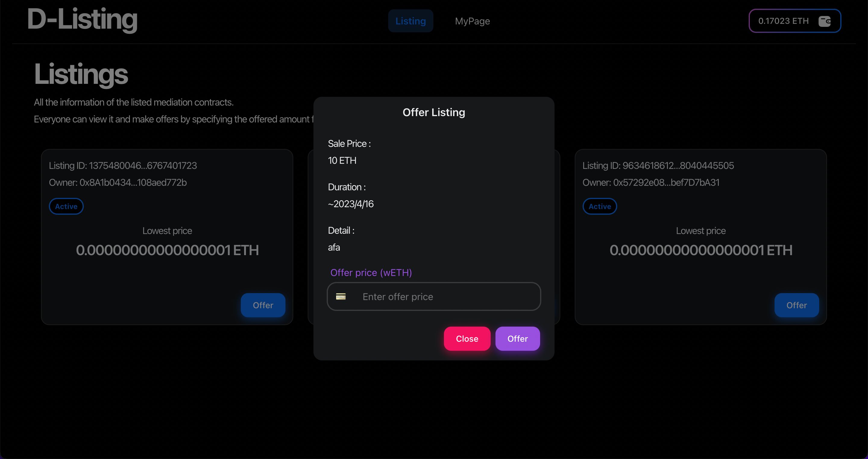Viewport: 868px width, 459px height.
Task: Click Offer on listing 9634618612...8040445505
Action: pos(796,305)
